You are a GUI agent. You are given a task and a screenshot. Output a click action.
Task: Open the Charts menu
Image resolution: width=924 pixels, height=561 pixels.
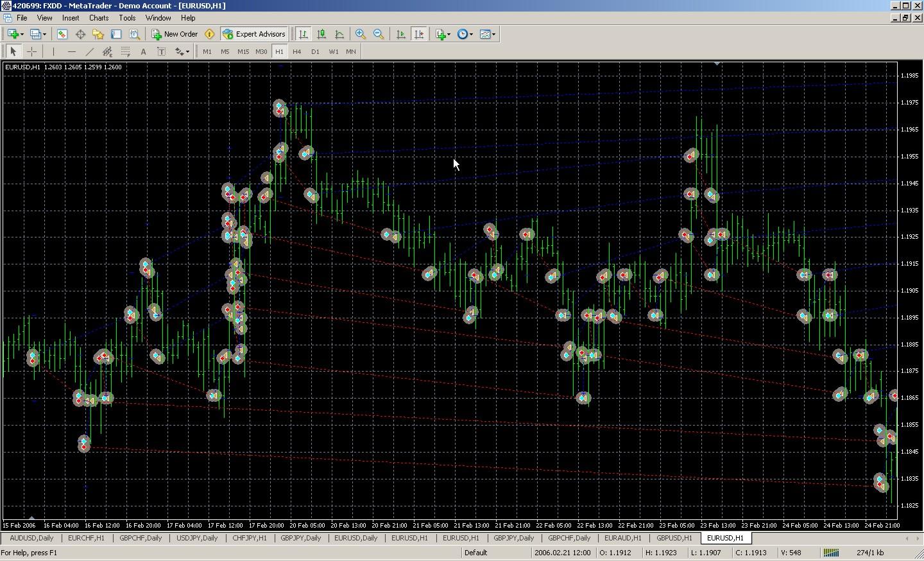[x=99, y=18]
